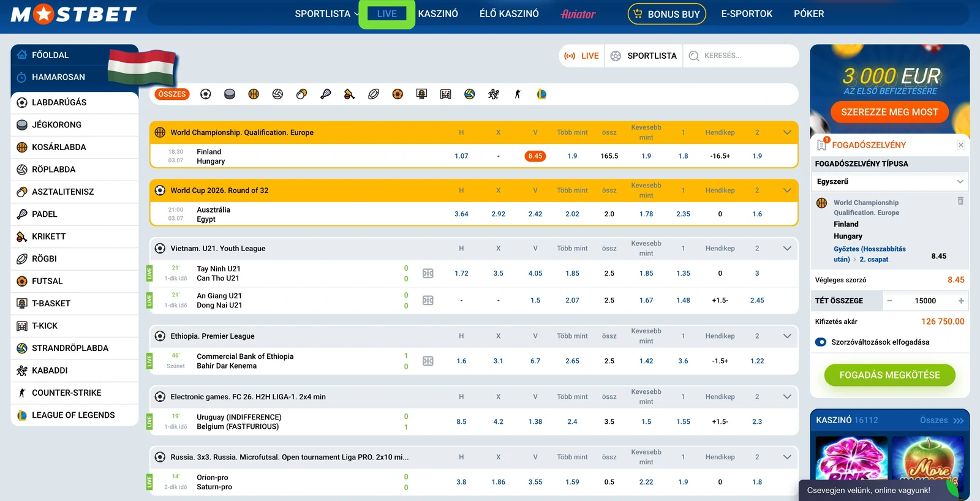The image size is (980, 501).
Task: Collapse Electronic games FC 26 section
Action: (x=787, y=397)
